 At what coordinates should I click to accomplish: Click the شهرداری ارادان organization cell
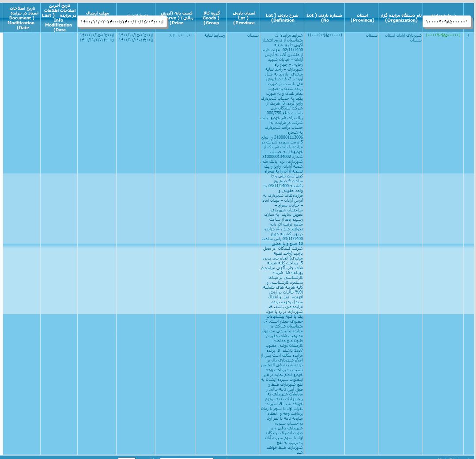pyautogui.click(x=401, y=37)
